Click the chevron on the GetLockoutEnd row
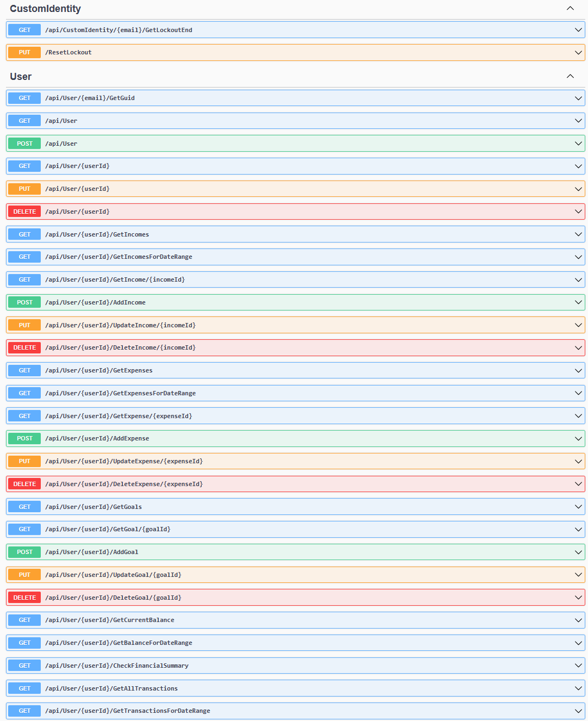 [578, 30]
